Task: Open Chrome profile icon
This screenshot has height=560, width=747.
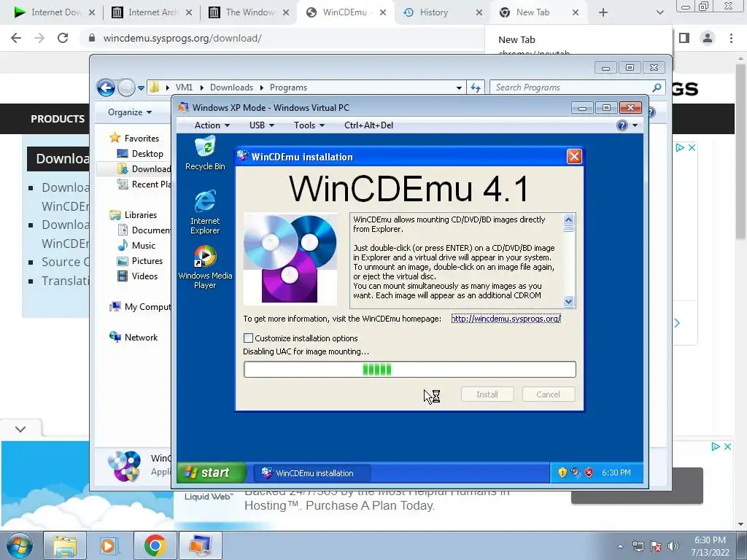Action: 708,38
